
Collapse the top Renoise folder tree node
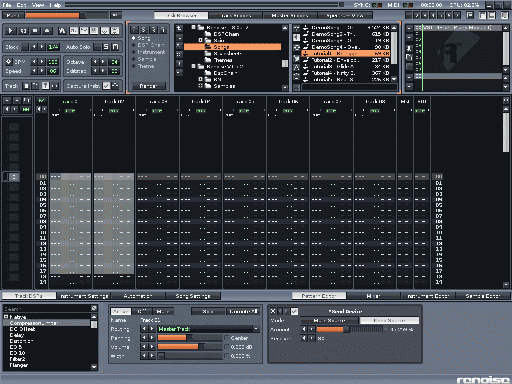(x=194, y=27)
